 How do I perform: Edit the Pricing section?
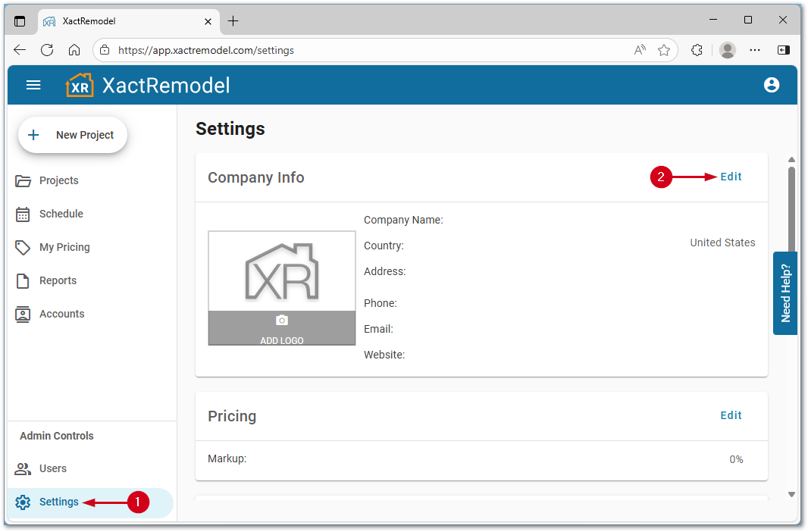coord(731,415)
